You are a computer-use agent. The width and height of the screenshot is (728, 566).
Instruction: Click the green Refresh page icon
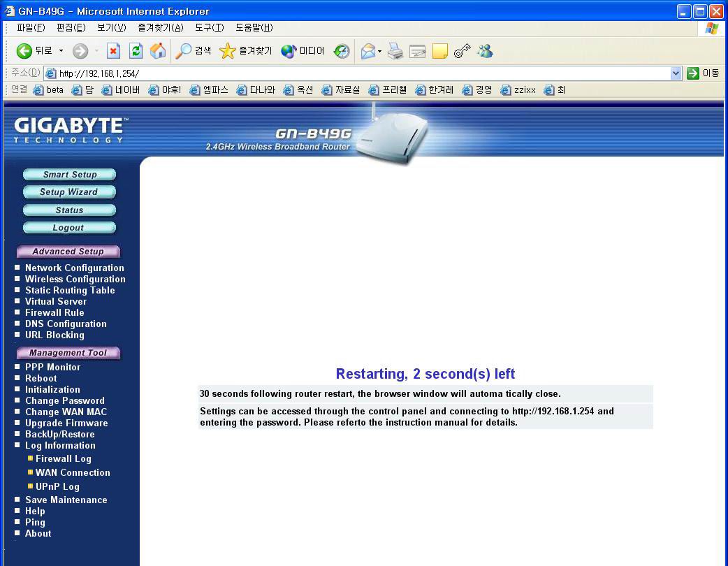[x=136, y=50]
